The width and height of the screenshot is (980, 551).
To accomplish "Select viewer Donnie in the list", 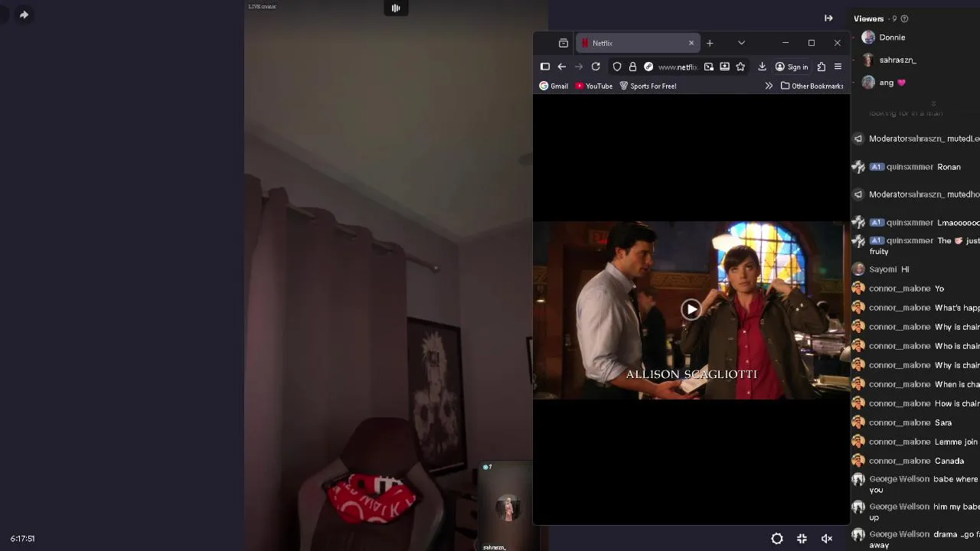I will (x=892, y=37).
